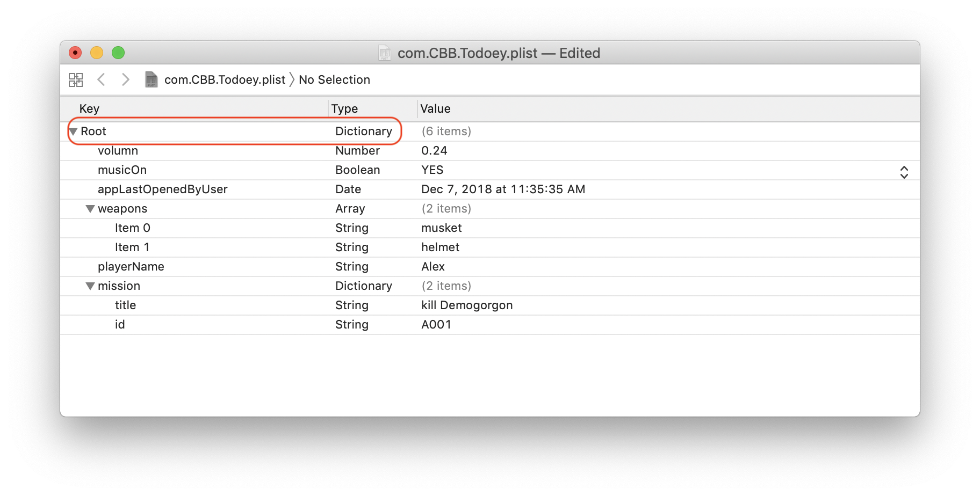
Task: Click the Dictionary type of mission
Action: (364, 286)
